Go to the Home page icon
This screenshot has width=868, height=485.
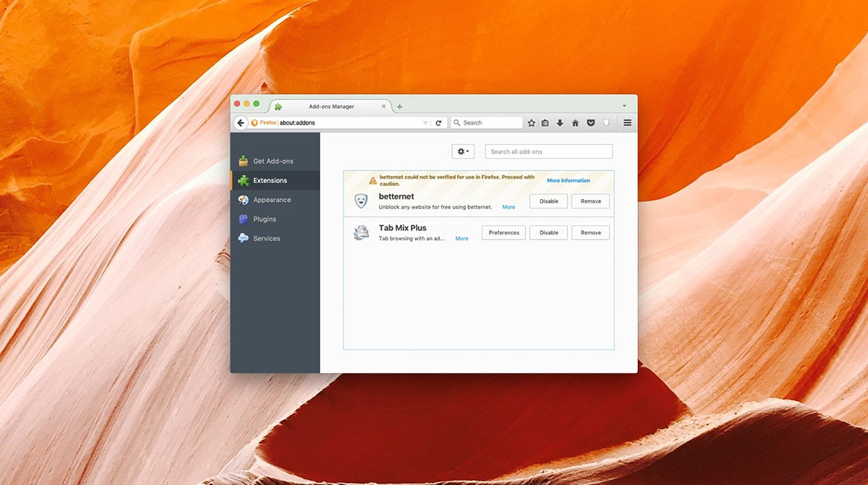[x=575, y=123]
